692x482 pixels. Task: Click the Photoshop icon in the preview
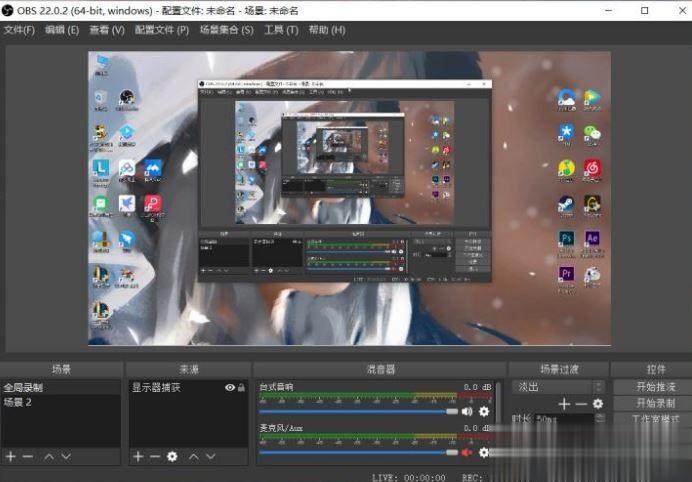(566, 239)
